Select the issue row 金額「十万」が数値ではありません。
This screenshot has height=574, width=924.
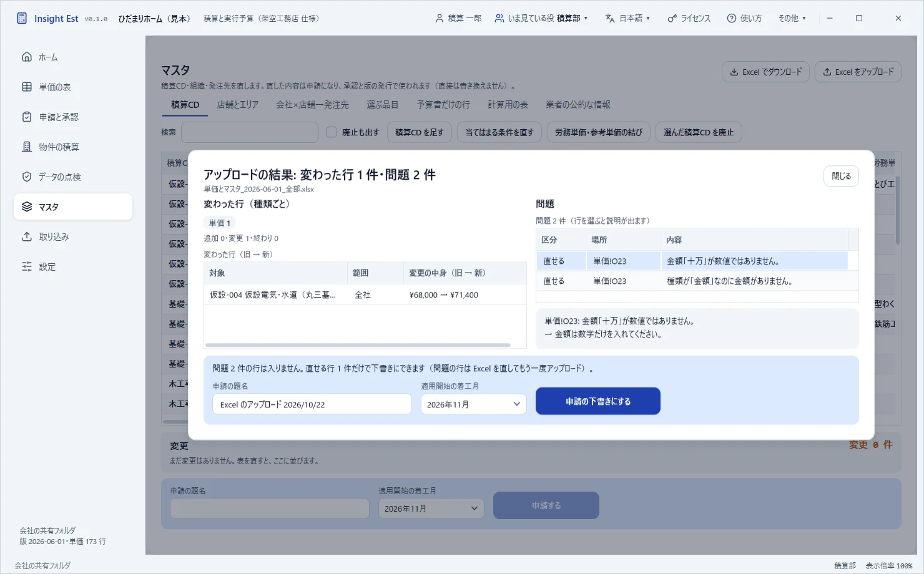click(692, 261)
